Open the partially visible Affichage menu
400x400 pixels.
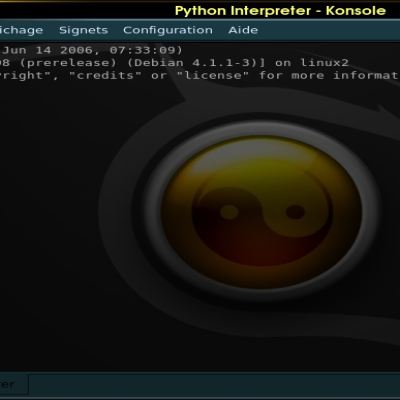[21, 30]
